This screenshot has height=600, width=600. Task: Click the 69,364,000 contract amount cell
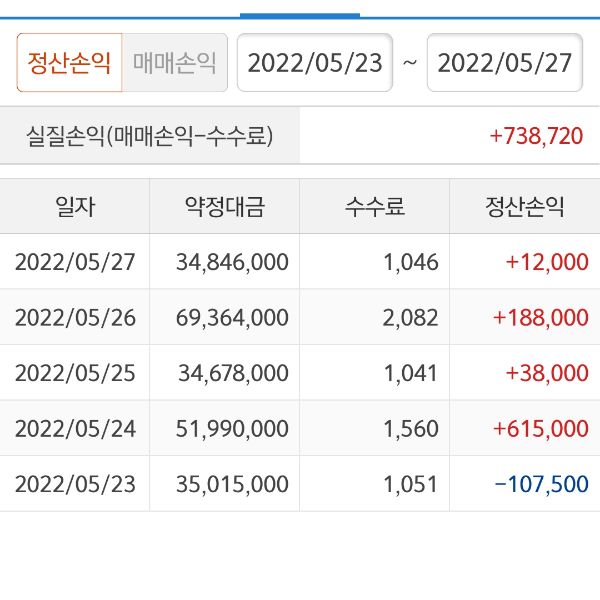231,318
